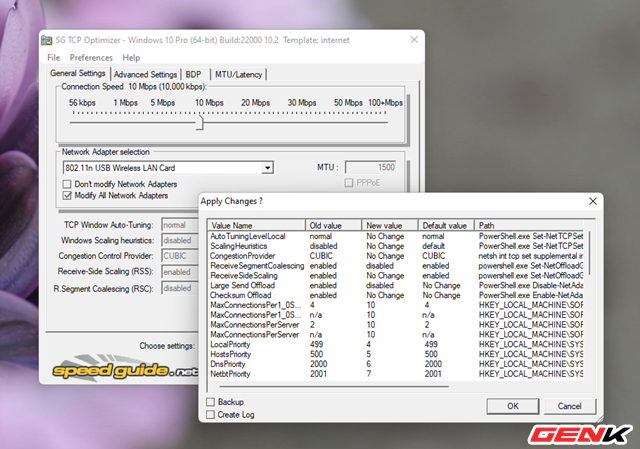
Task: Click the slider track below 1 Mbps
Action: coord(125,122)
